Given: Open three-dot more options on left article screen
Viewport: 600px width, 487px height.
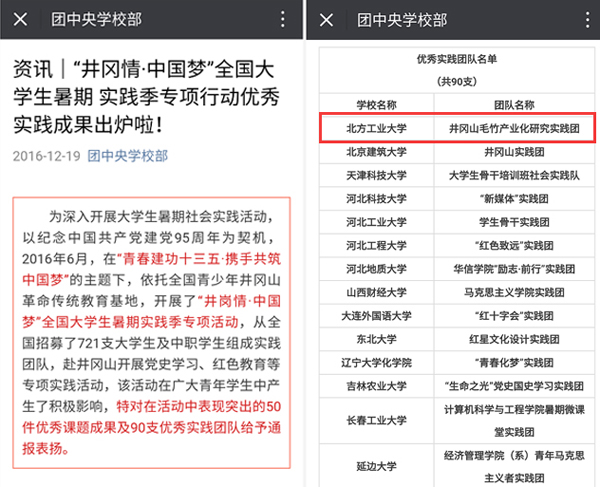Looking at the screenshot, I should pos(281,20).
